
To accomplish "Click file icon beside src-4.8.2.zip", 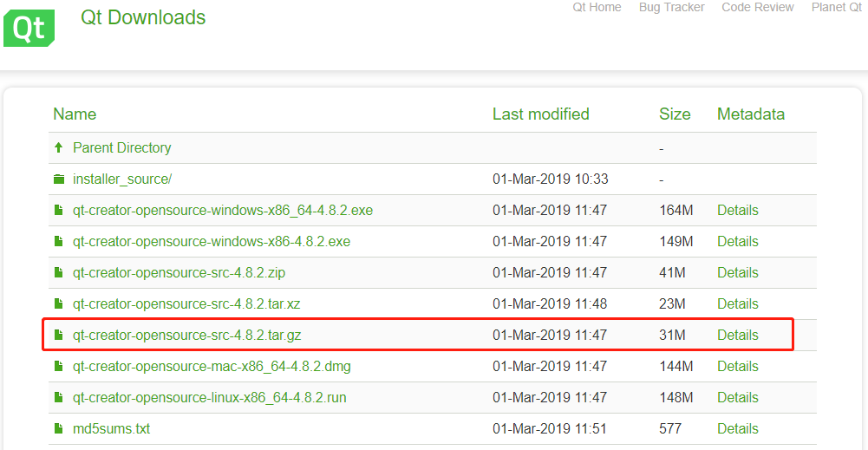I will pyautogui.click(x=59, y=272).
